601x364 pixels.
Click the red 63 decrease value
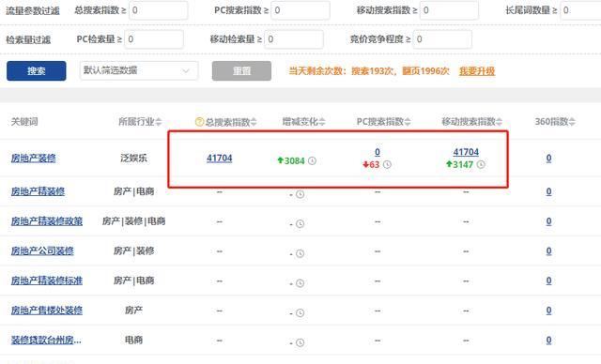click(374, 164)
